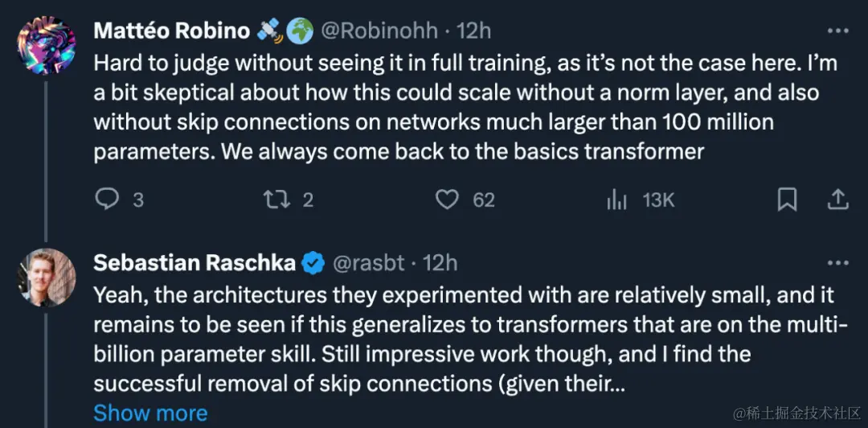Click the Mattéo Robino display name
868x428 pixels.
(x=172, y=31)
